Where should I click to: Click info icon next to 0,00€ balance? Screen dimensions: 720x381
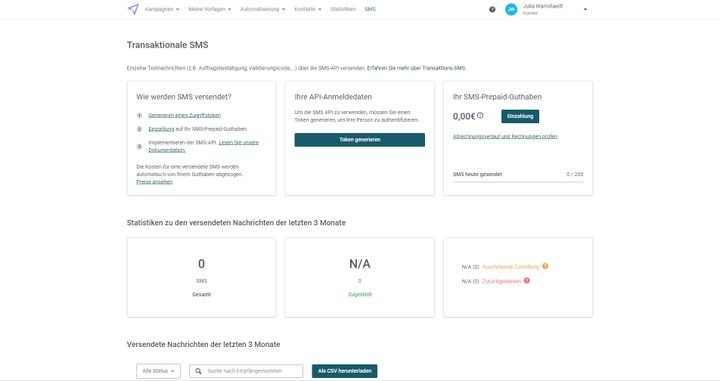(x=480, y=116)
